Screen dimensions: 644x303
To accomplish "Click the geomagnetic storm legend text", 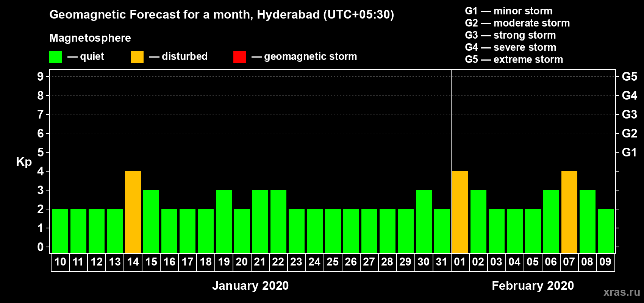I will click(x=311, y=56).
